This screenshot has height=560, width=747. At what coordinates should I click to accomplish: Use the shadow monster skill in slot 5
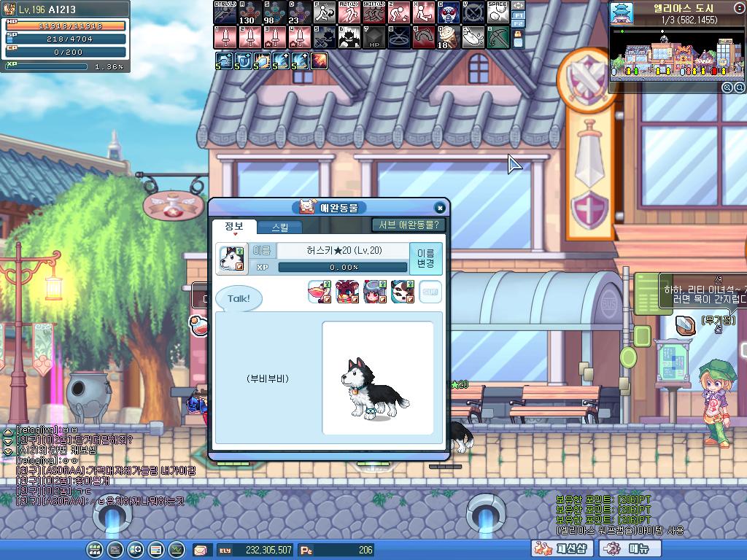pyautogui.click(x=325, y=37)
